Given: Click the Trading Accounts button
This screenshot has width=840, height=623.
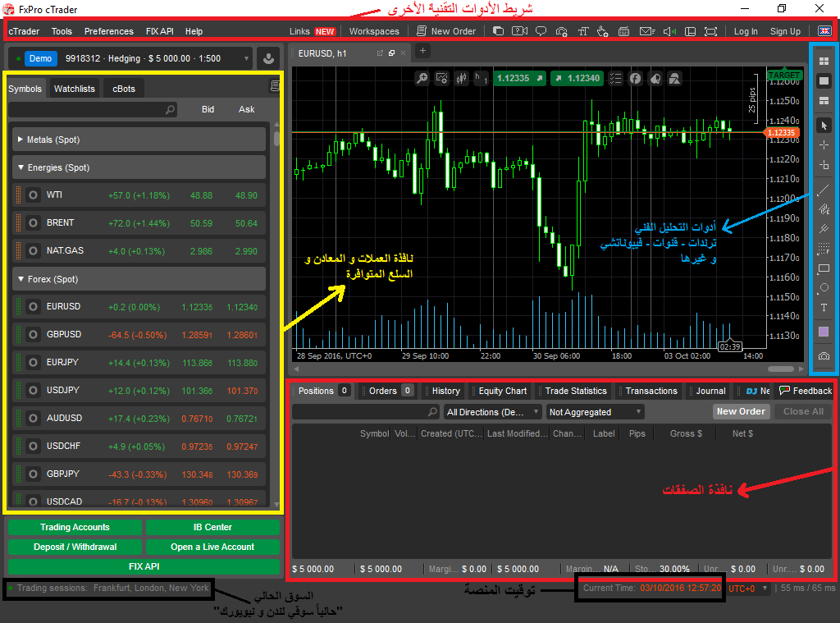Looking at the screenshot, I should [x=75, y=527].
